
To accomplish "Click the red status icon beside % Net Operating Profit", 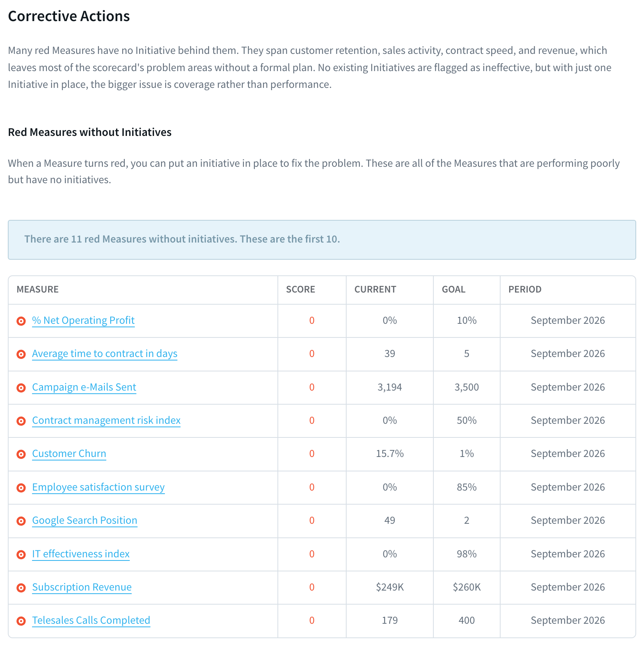I will click(x=21, y=321).
